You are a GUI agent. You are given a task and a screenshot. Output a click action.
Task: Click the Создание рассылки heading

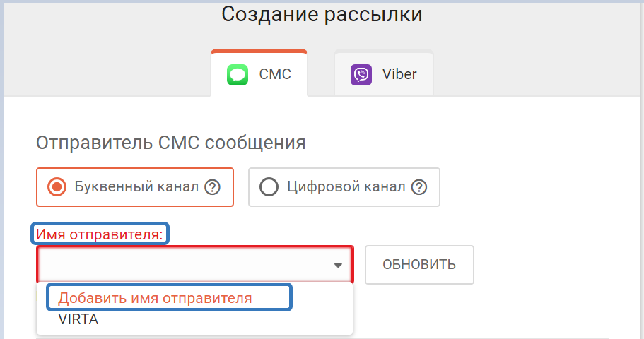(322, 15)
